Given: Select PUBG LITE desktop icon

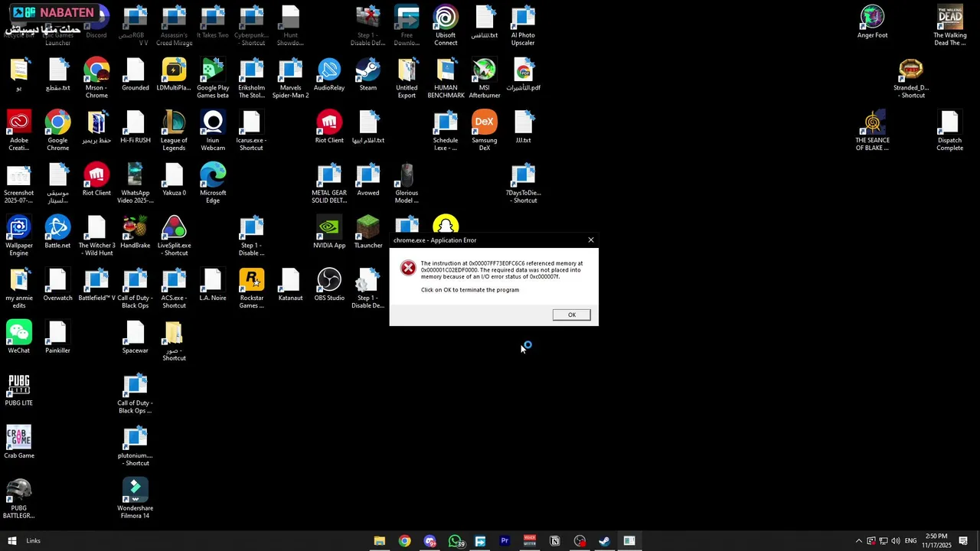Looking at the screenshot, I should [x=19, y=390].
